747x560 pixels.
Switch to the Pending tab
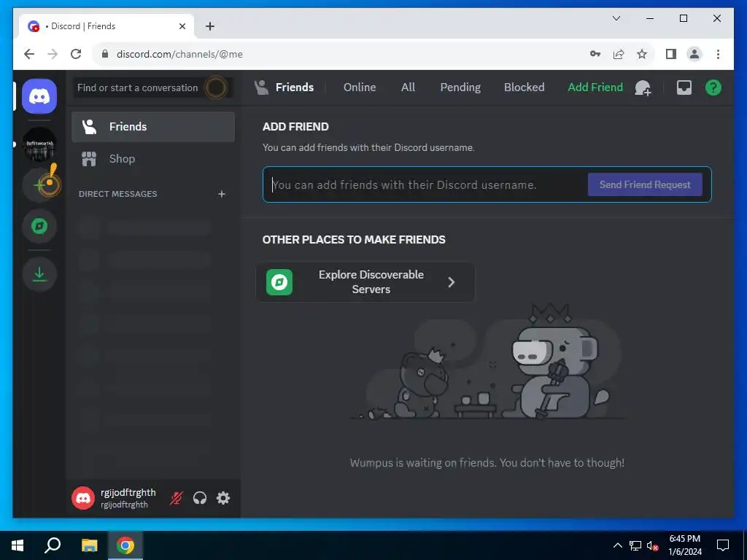point(460,87)
